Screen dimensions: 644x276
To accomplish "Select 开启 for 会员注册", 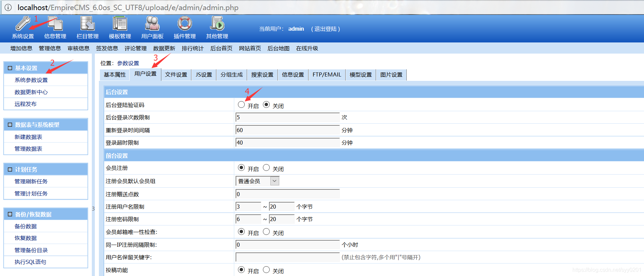I will click(x=241, y=168).
